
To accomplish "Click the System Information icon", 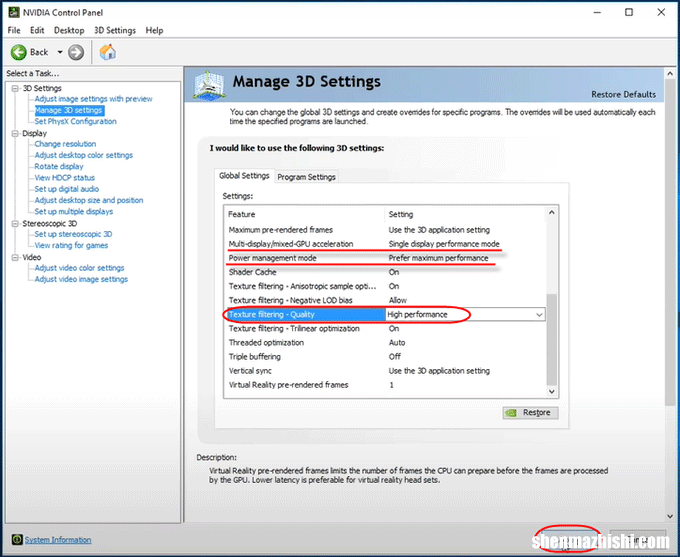I will pos(17,539).
